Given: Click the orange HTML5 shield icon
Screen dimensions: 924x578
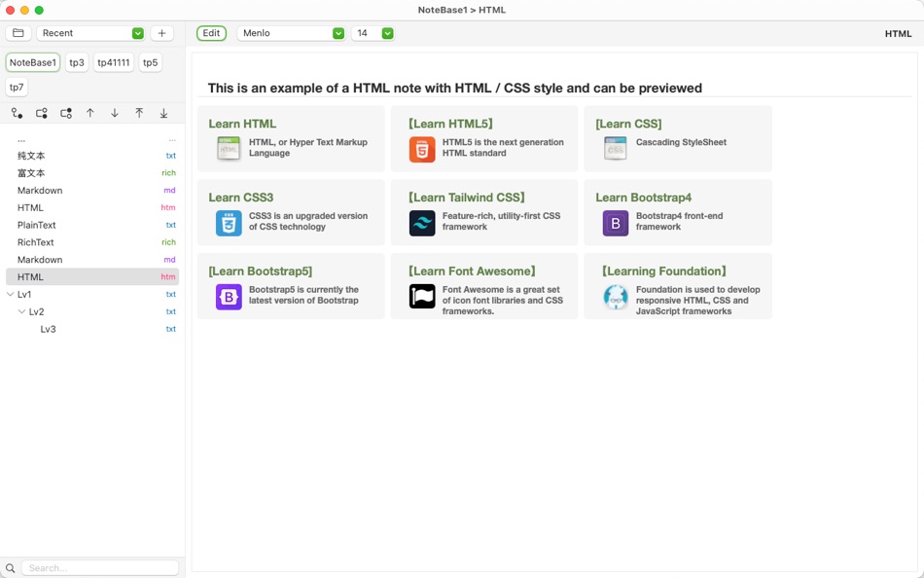Looking at the screenshot, I should [x=422, y=150].
